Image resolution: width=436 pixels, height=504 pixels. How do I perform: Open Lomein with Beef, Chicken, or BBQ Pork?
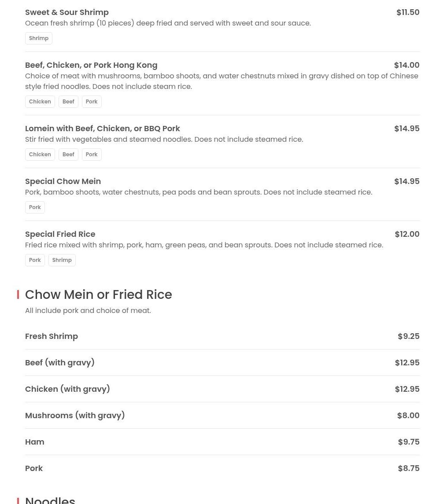click(103, 129)
